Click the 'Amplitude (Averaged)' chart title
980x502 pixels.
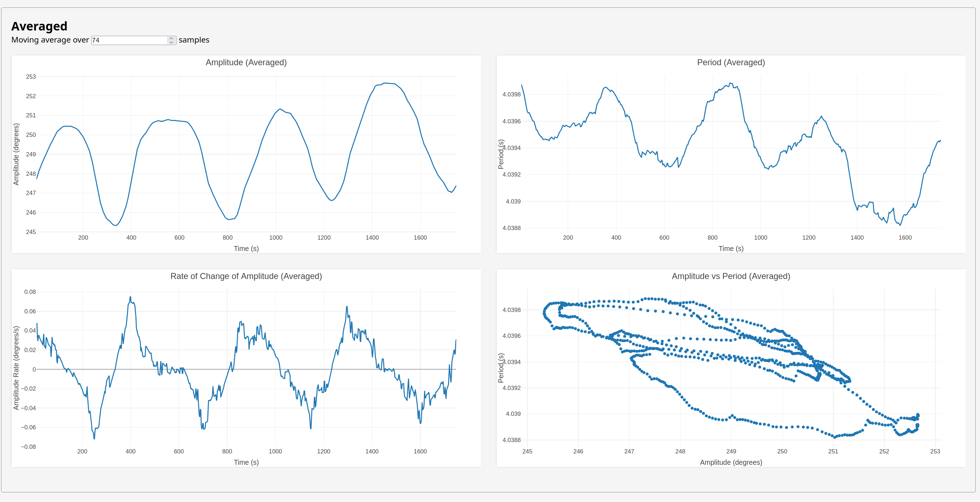coord(246,62)
